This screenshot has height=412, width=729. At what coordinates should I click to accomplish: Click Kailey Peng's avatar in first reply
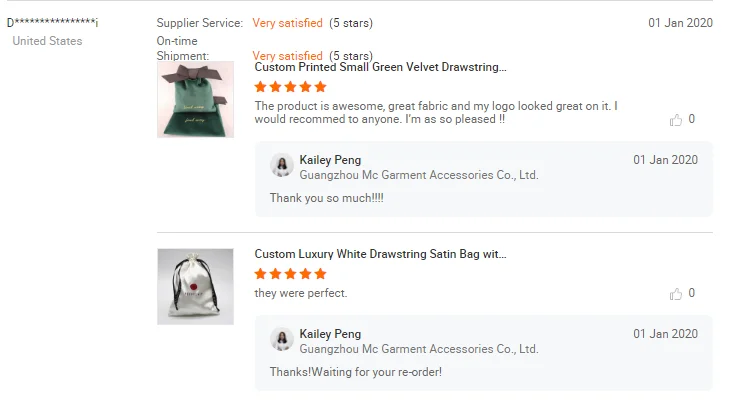[282, 166]
